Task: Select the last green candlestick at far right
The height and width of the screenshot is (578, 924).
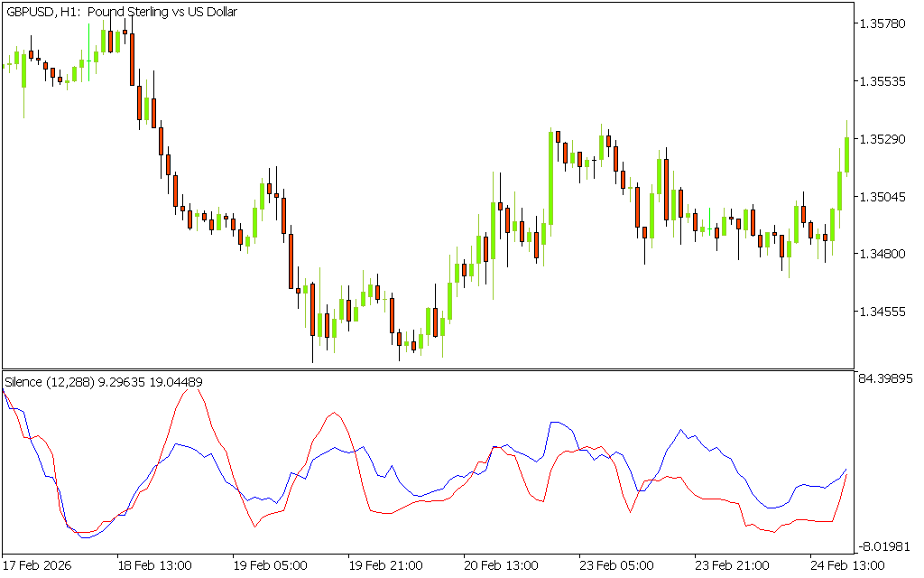Action: 846,154
